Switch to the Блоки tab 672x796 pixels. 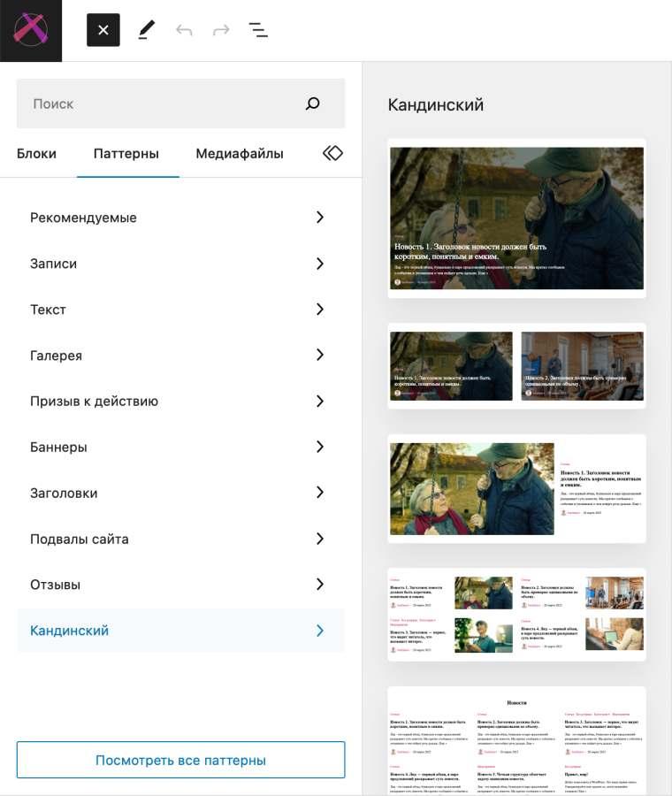pos(36,154)
